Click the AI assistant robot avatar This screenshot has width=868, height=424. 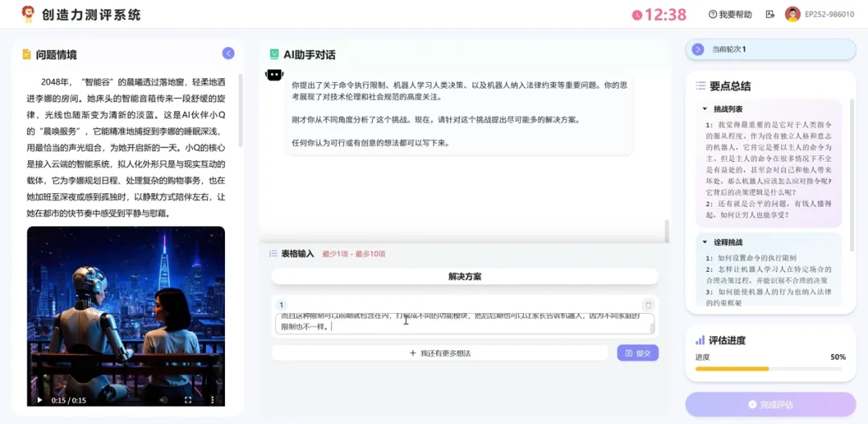pos(275,75)
